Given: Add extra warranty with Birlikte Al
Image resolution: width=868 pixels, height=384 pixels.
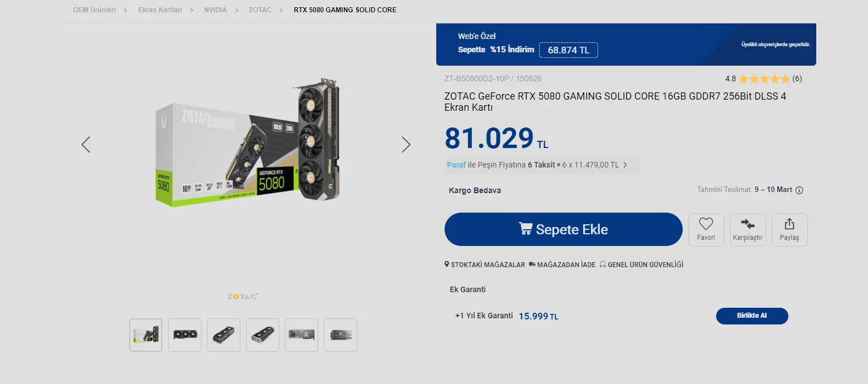Looking at the screenshot, I should click(752, 316).
